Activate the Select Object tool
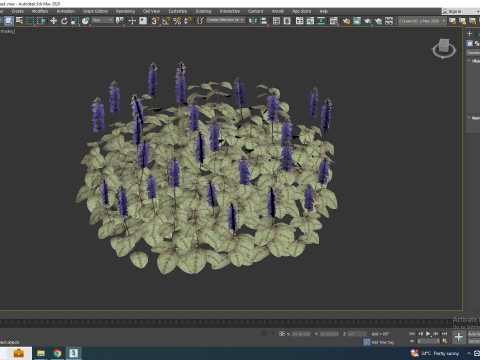The height and width of the screenshot is (360, 480). [9, 21]
